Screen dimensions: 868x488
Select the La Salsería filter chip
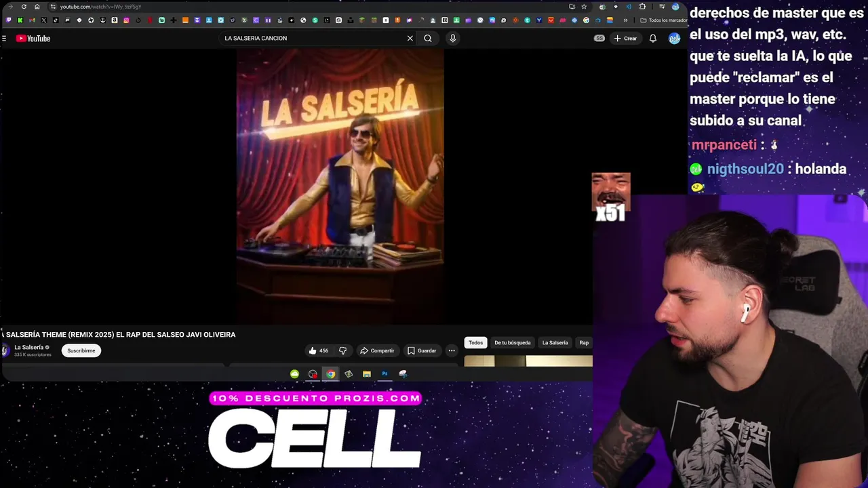555,343
